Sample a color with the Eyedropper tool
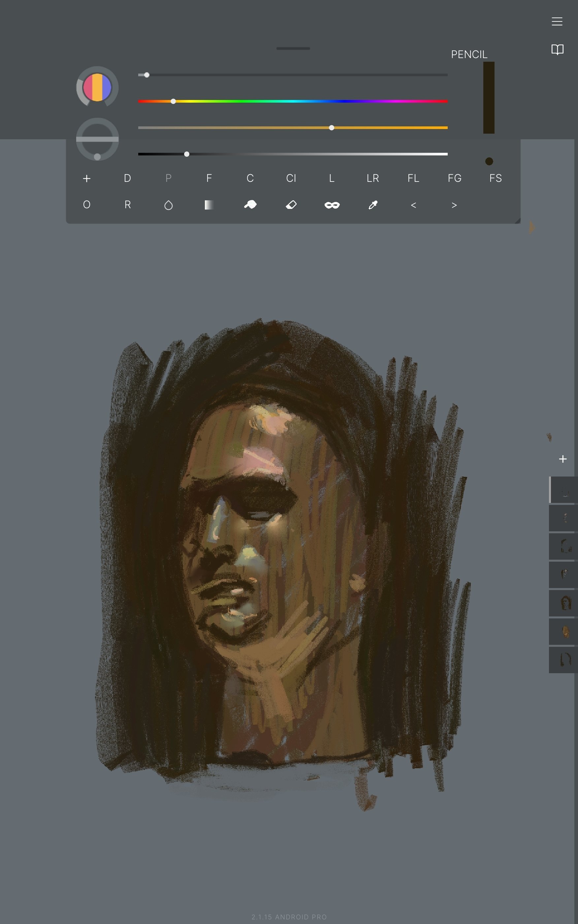 (x=373, y=205)
